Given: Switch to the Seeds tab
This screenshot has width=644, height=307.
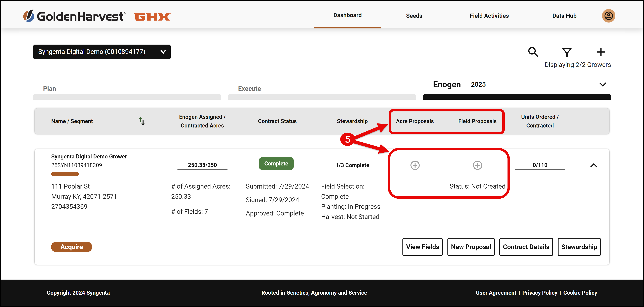Looking at the screenshot, I should (414, 16).
